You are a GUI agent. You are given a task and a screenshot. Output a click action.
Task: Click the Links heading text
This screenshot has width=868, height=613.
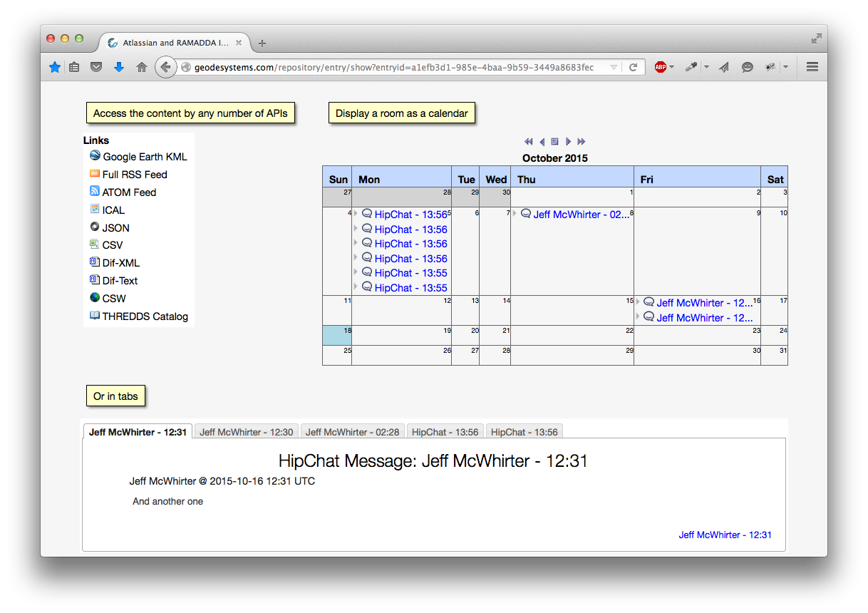pos(96,140)
